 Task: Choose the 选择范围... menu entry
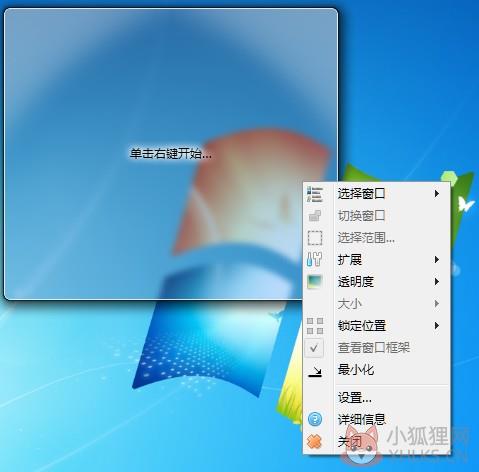376,238
